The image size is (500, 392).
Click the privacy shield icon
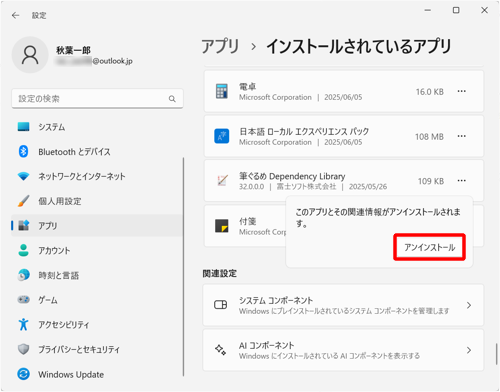(x=23, y=349)
